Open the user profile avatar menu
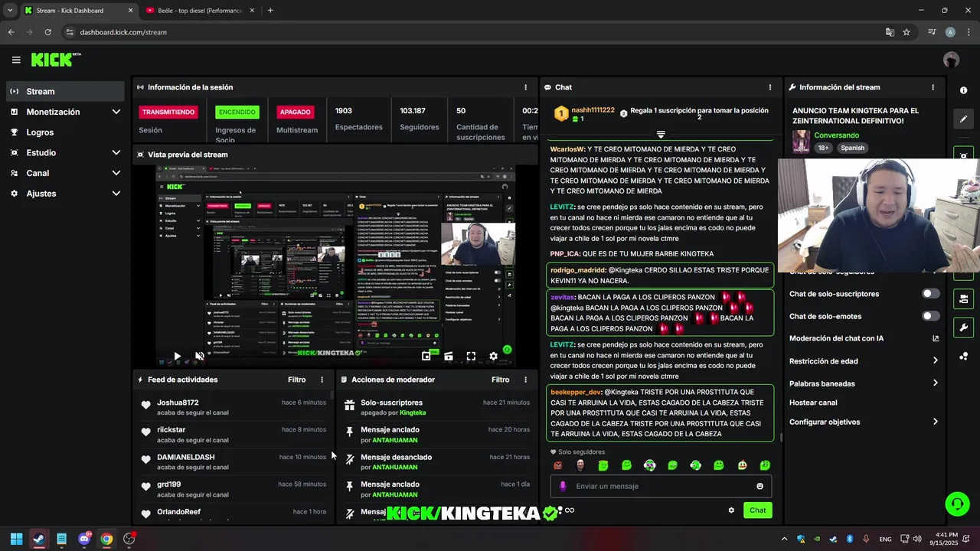Screen dimensions: 980x551 point(951,60)
